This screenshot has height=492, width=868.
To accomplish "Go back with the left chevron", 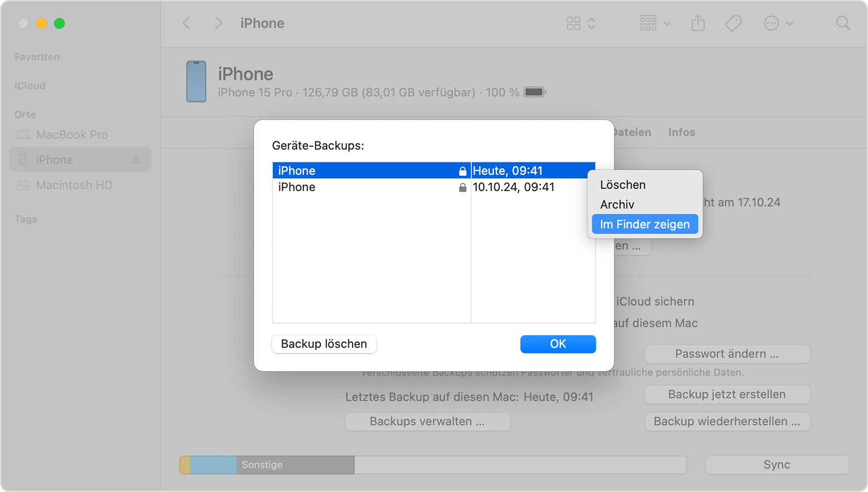I will (186, 23).
